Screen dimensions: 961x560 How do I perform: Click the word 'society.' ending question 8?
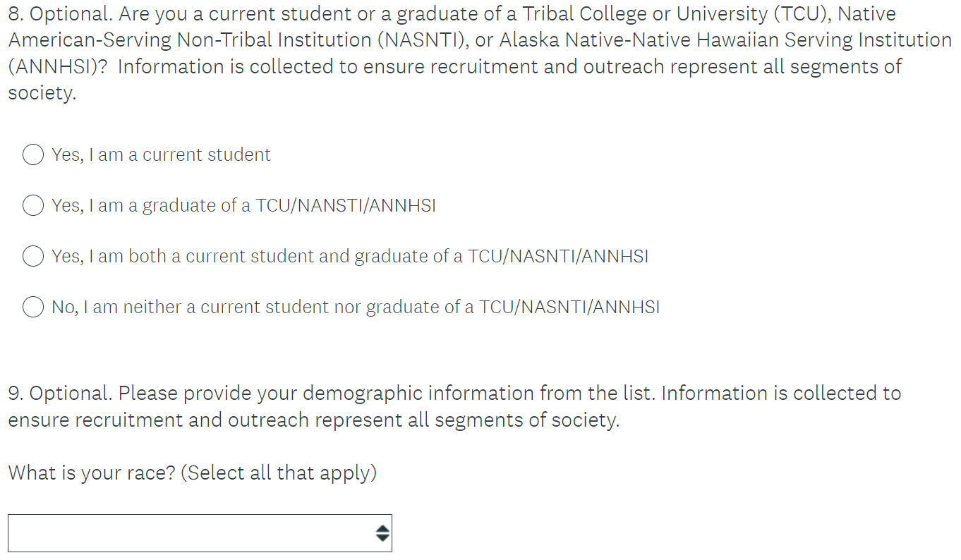click(x=42, y=93)
